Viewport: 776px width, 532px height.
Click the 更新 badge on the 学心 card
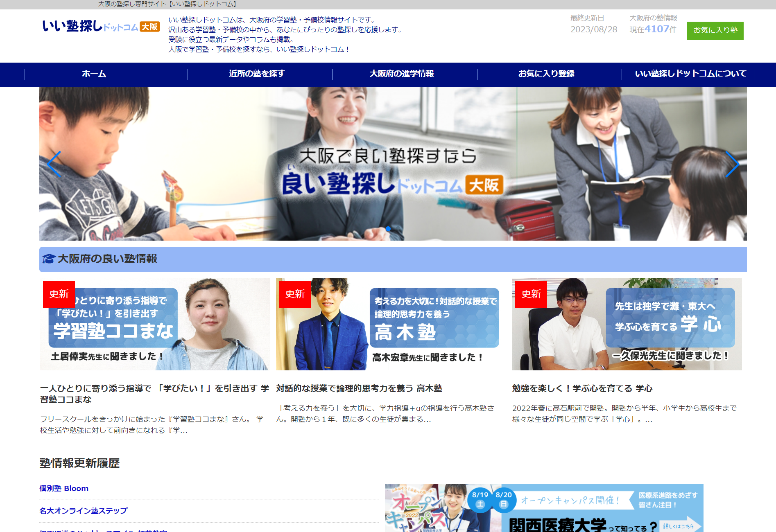(531, 294)
